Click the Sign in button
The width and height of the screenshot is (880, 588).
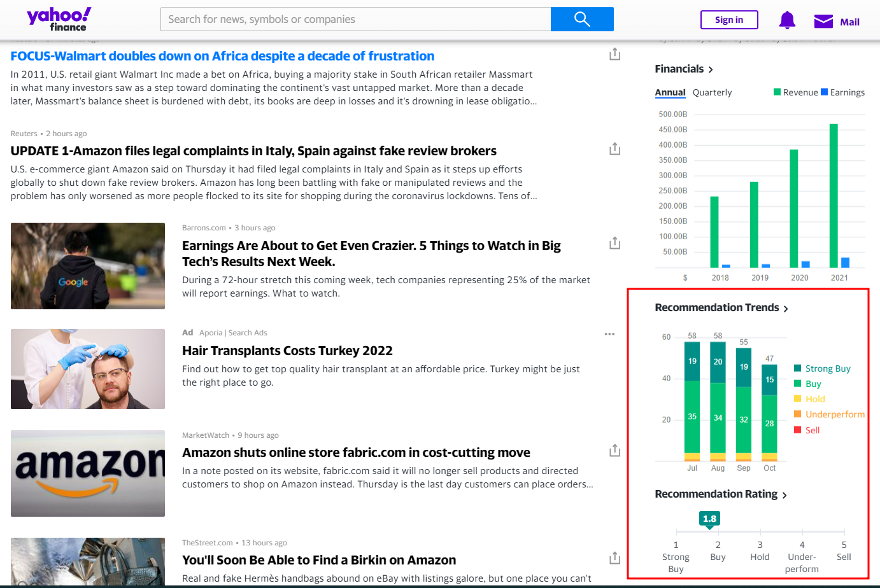coord(729,20)
